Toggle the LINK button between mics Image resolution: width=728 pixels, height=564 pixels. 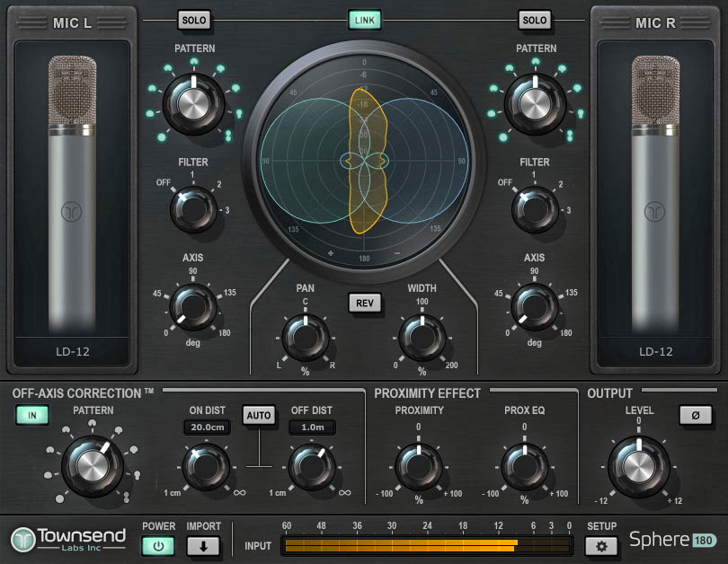(x=365, y=21)
